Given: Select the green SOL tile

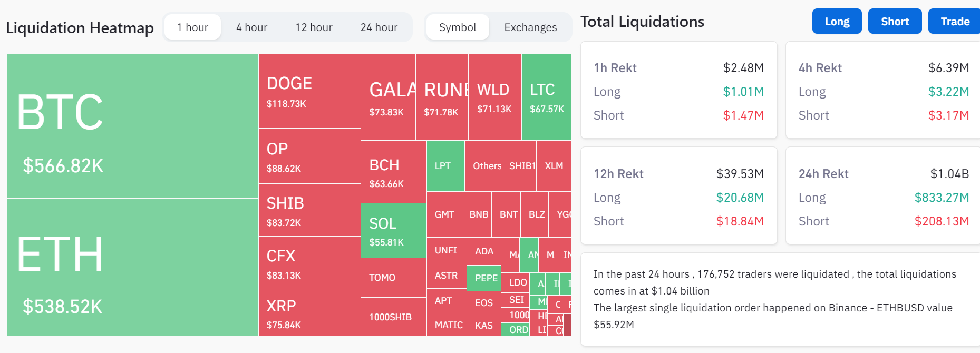Looking at the screenshot, I should (x=393, y=231).
